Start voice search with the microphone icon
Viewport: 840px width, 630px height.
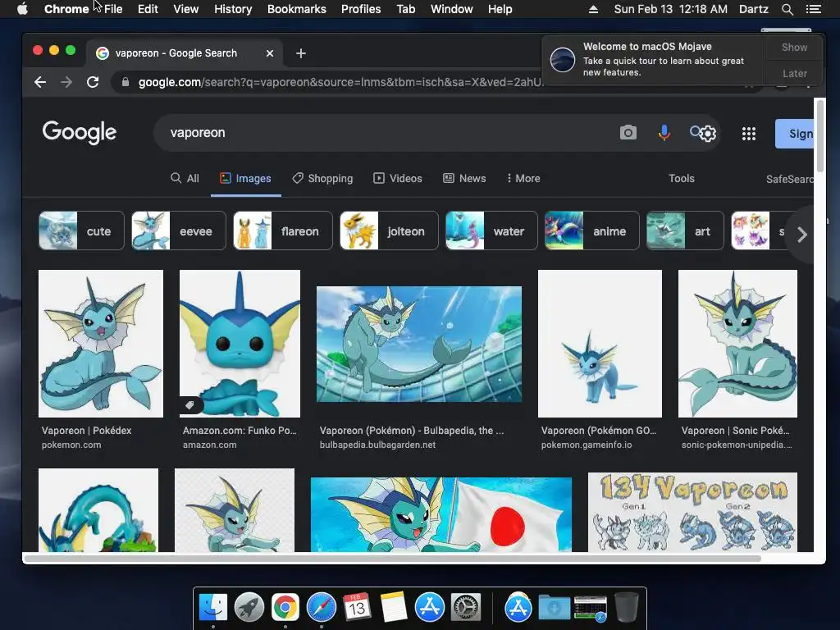[x=664, y=132]
